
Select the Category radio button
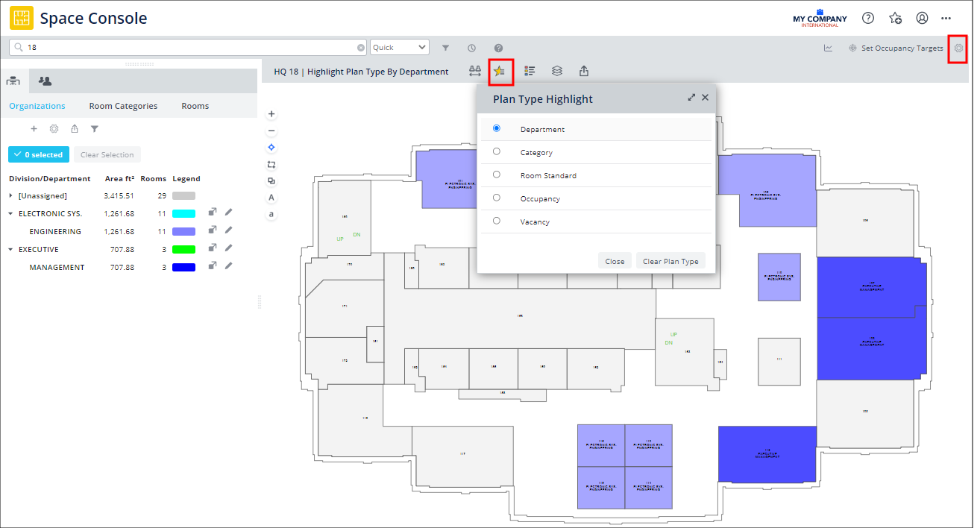coord(497,151)
